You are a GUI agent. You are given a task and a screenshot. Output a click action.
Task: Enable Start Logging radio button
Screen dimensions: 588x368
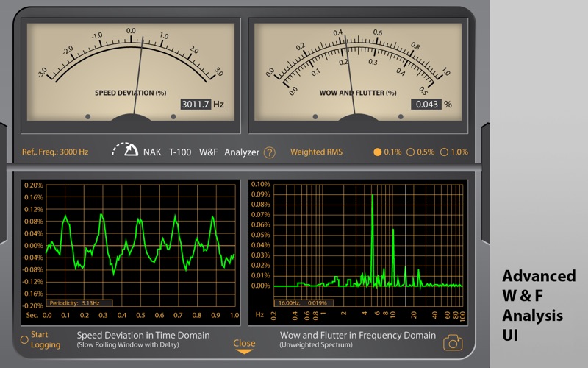[24, 340]
